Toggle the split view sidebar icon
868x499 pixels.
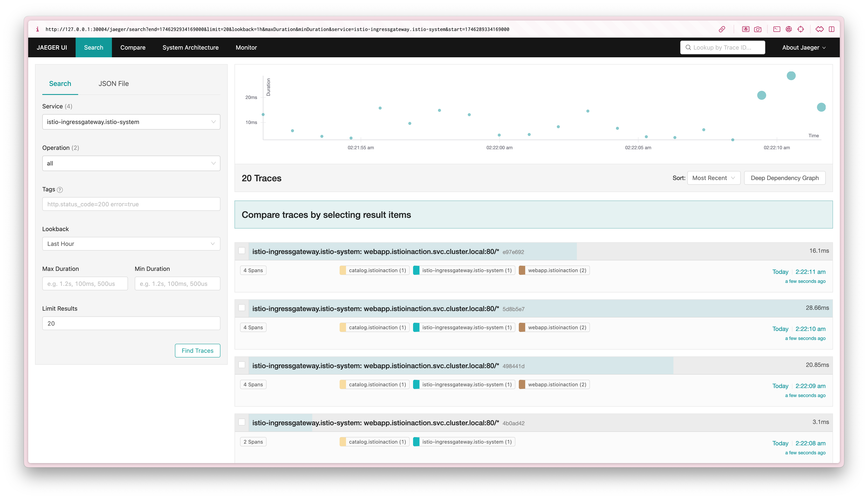point(831,29)
